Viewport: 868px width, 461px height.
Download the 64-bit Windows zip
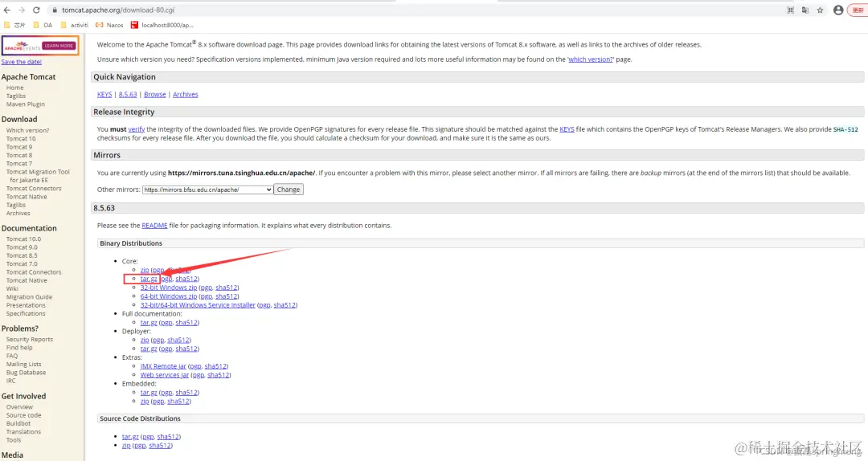tap(168, 296)
